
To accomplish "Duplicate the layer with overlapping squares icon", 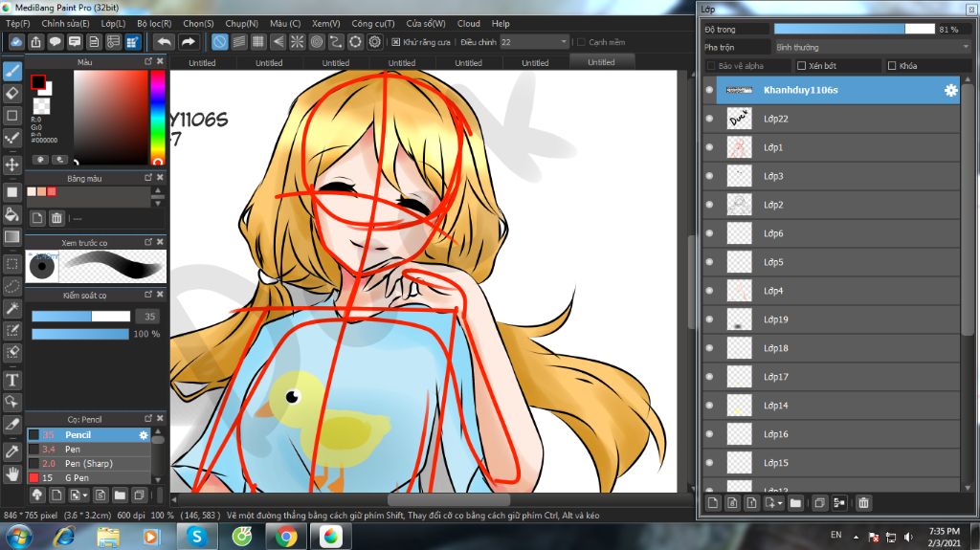I will [819, 503].
